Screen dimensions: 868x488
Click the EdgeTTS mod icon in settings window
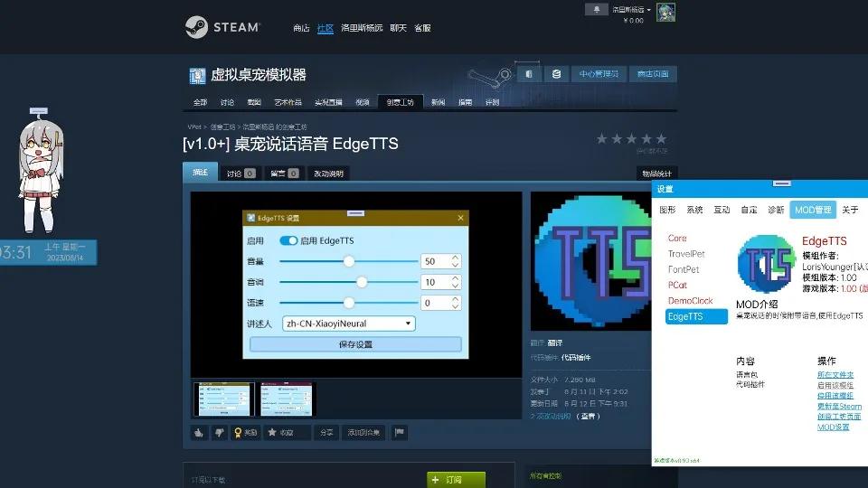coord(766,263)
